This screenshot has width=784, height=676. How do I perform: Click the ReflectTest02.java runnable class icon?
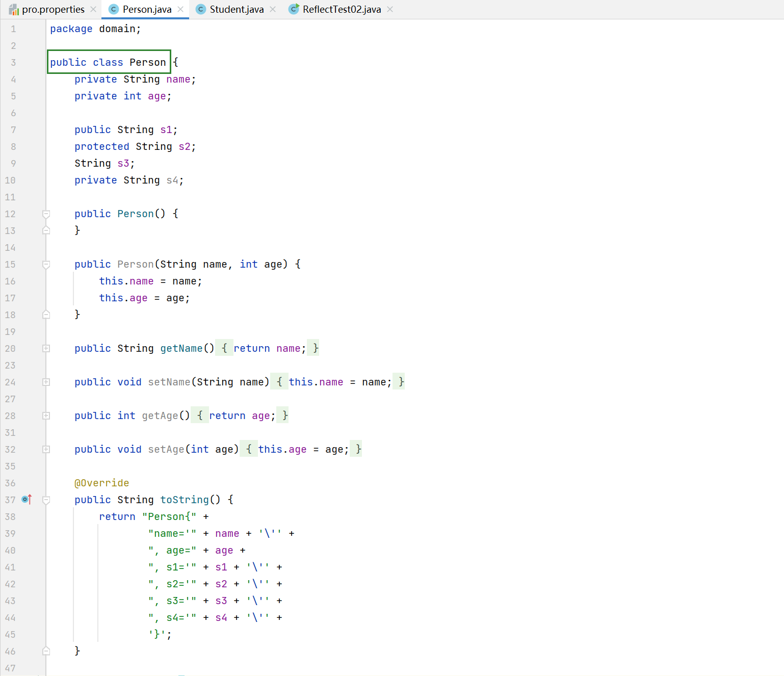point(294,9)
